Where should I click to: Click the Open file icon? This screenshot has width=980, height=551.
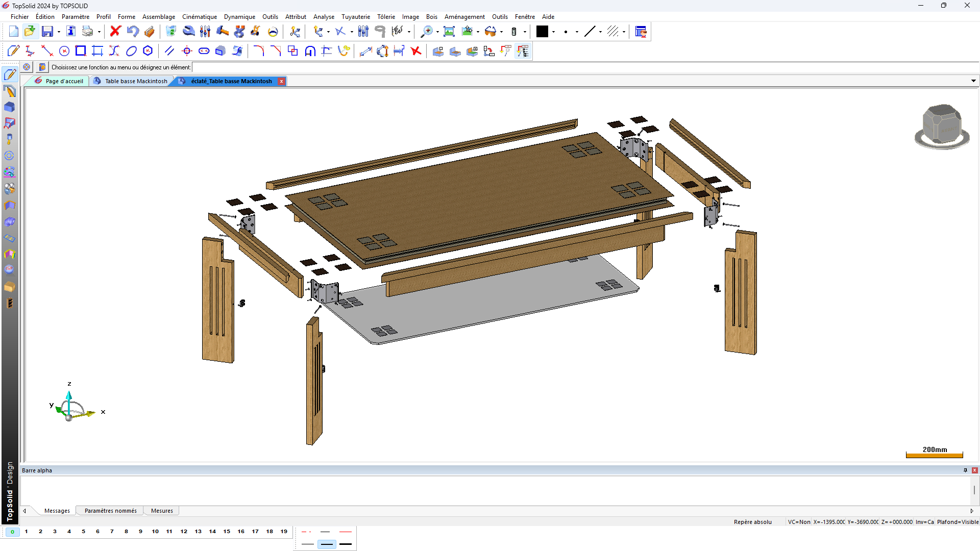point(30,32)
